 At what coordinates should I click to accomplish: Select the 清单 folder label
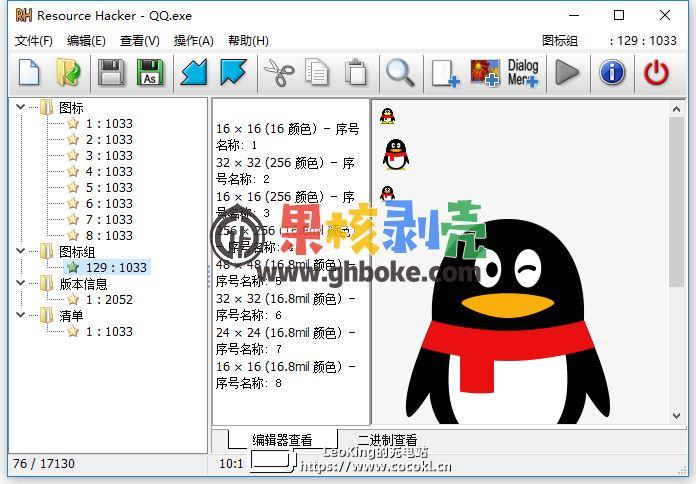pyautogui.click(x=71, y=316)
